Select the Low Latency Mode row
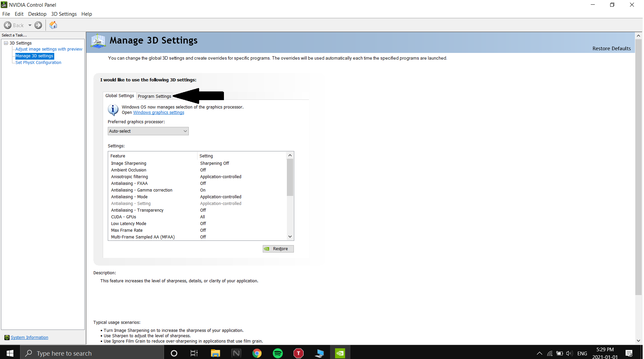 click(x=129, y=224)
